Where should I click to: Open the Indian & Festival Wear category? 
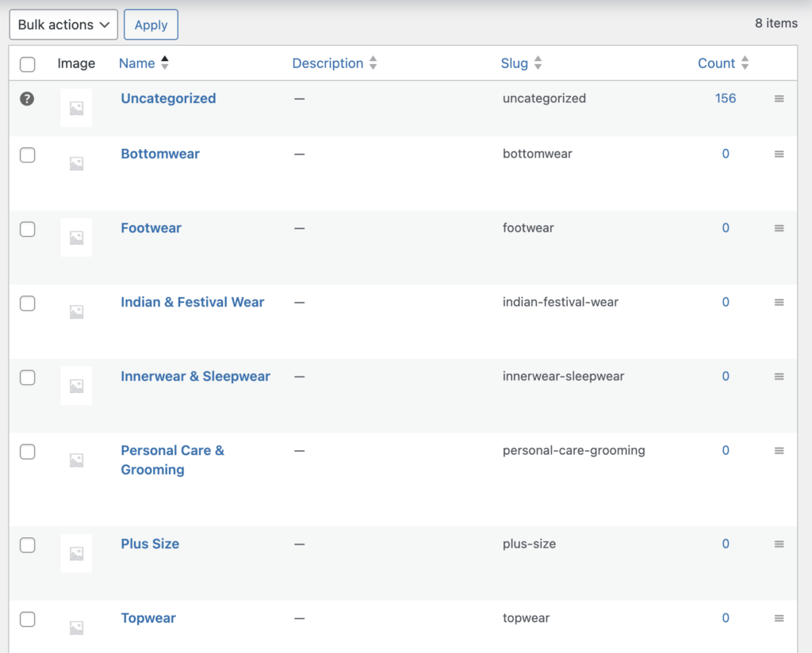pyautogui.click(x=192, y=302)
